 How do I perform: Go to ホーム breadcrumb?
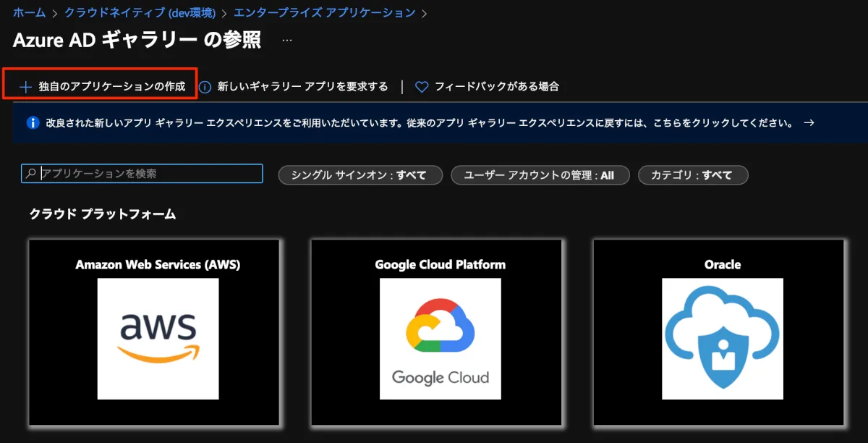point(29,12)
